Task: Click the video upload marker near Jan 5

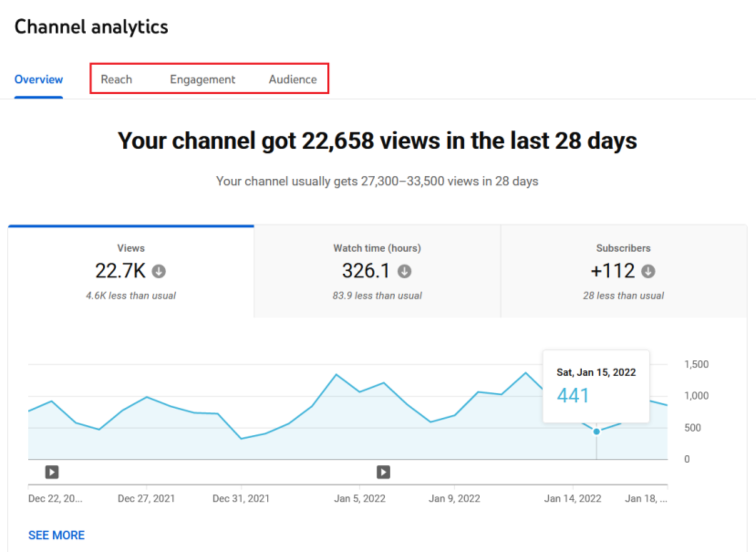Action: coord(383,472)
